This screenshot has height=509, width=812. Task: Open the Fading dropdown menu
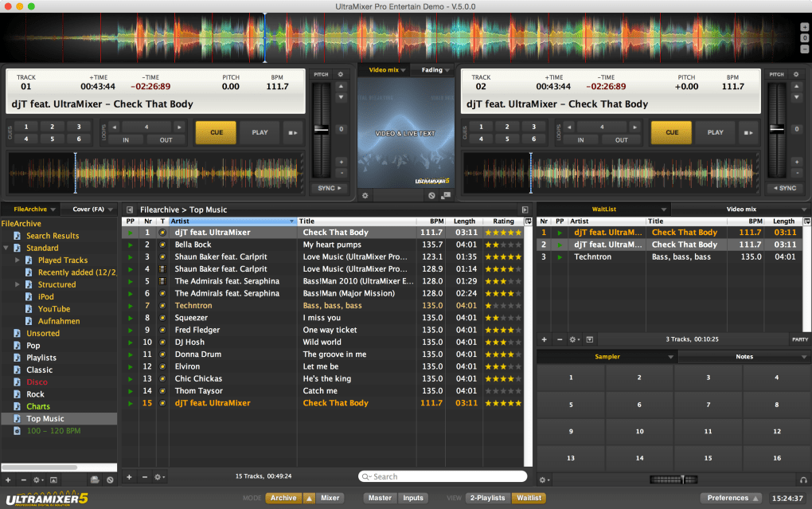click(436, 70)
